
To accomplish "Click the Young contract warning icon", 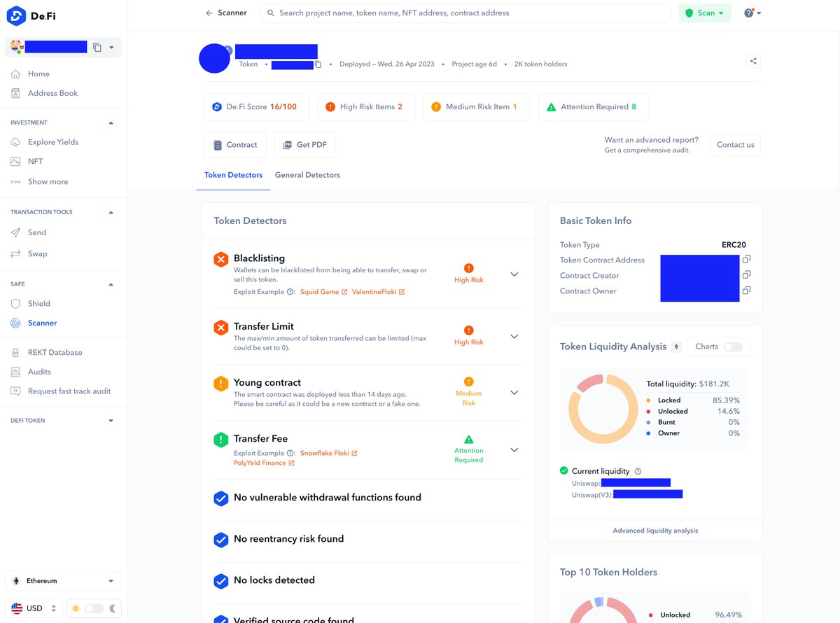I will [x=221, y=384].
